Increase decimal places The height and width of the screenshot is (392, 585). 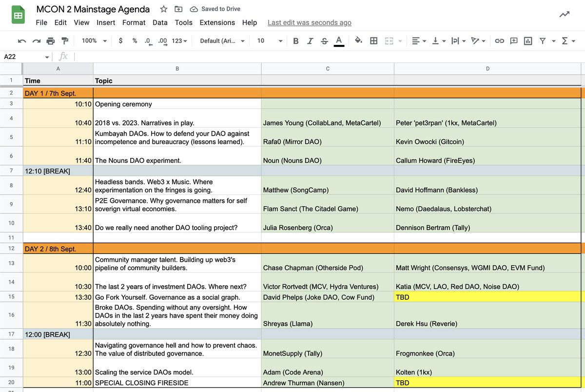coord(163,41)
